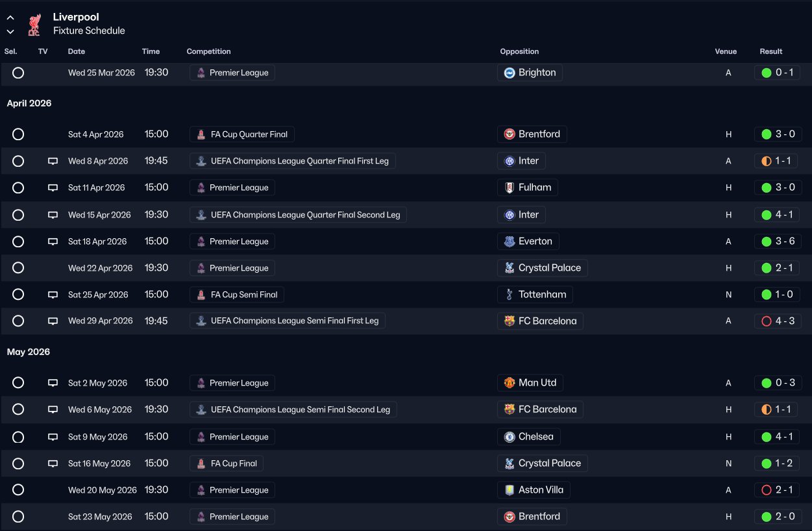The width and height of the screenshot is (812, 531).
Task: Go to previous club with up chevron
Action: [x=10, y=18]
